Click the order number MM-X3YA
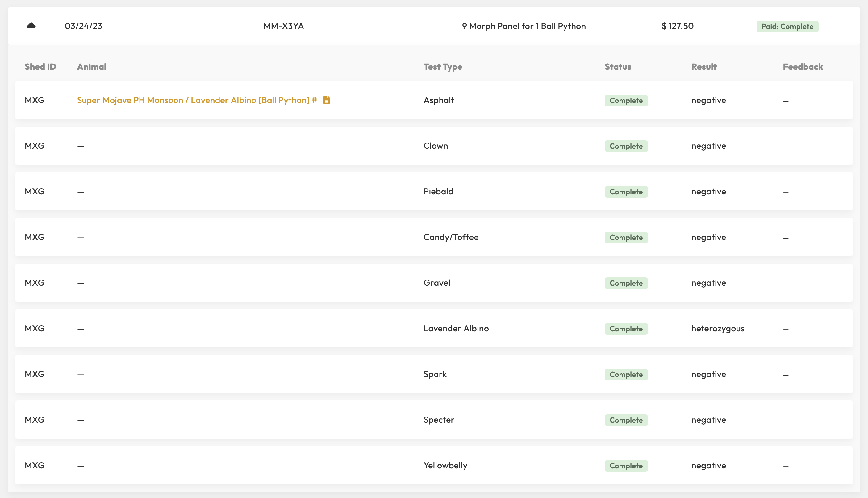This screenshot has height=498, width=868. 283,26
